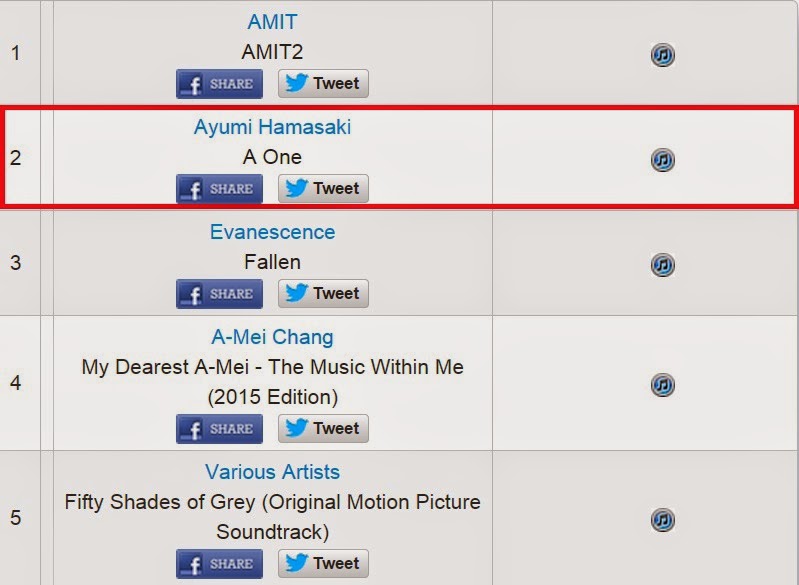Open the Evanescence artist link
The height and width of the screenshot is (585, 799).
coord(272,232)
